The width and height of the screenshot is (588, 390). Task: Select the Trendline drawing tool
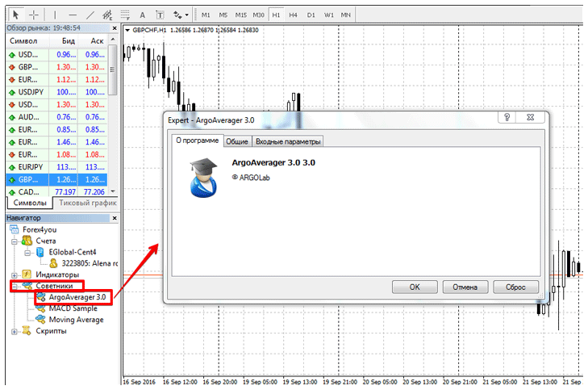coord(90,15)
